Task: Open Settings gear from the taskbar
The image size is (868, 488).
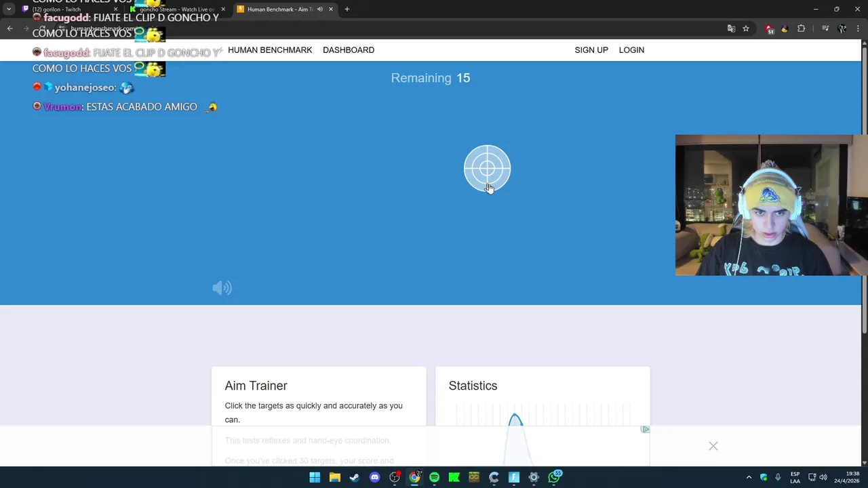Action: pyautogui.click(x=534, y=477)
